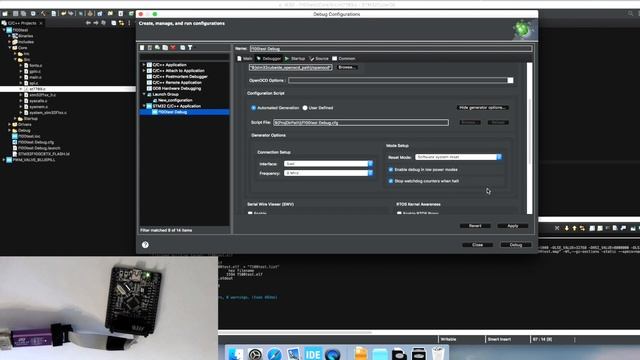Collapse STM32 C/C++ Application node
The width and height of the screenshot is (640, 360).
(x=144, y=106)
